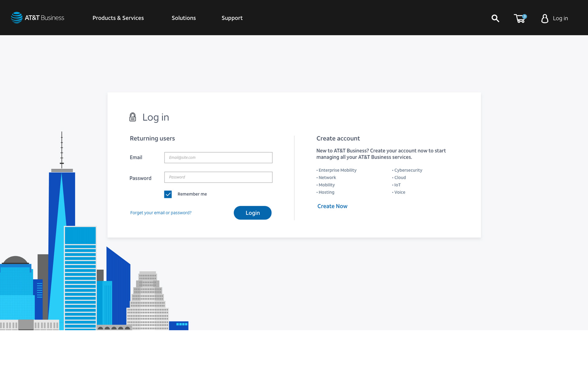Click the Cloud list item

click(x=400, y=177)
